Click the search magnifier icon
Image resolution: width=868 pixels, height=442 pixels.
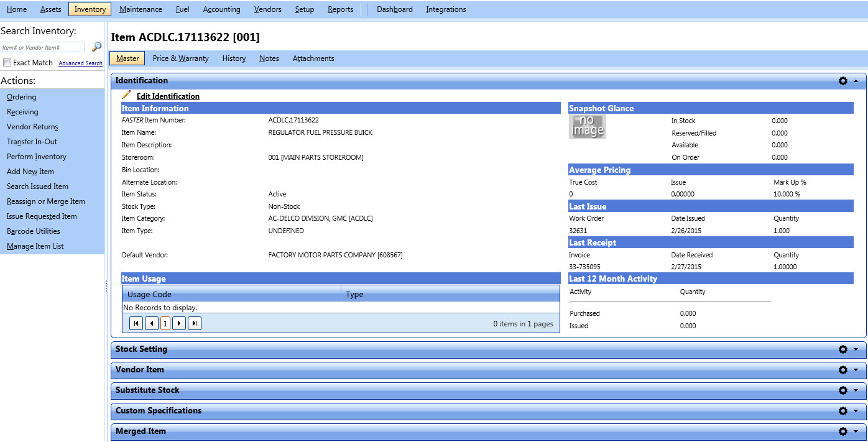pos(96,47)
